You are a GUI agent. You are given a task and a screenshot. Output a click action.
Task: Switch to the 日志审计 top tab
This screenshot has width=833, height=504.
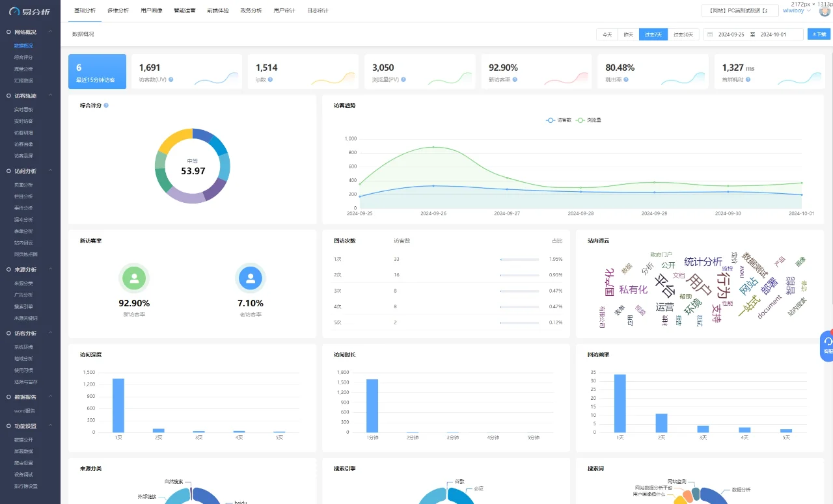pos(317,10)
